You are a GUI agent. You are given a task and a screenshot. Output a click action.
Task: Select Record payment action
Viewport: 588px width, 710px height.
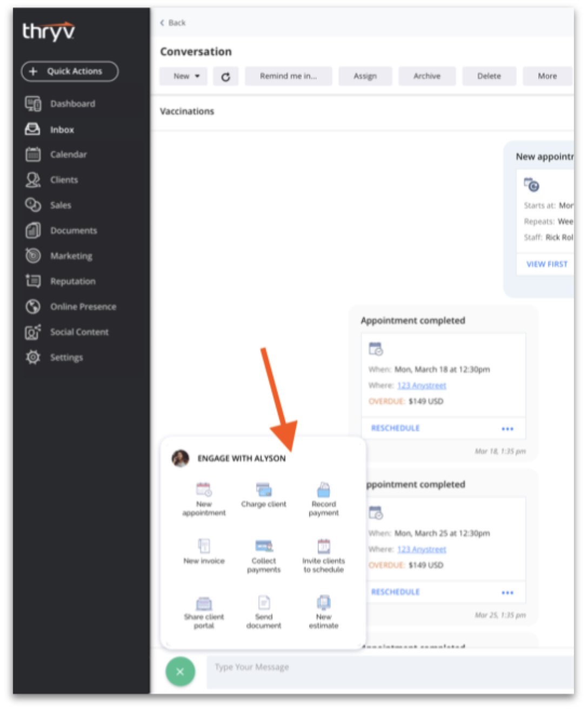(x=324, y=499)
